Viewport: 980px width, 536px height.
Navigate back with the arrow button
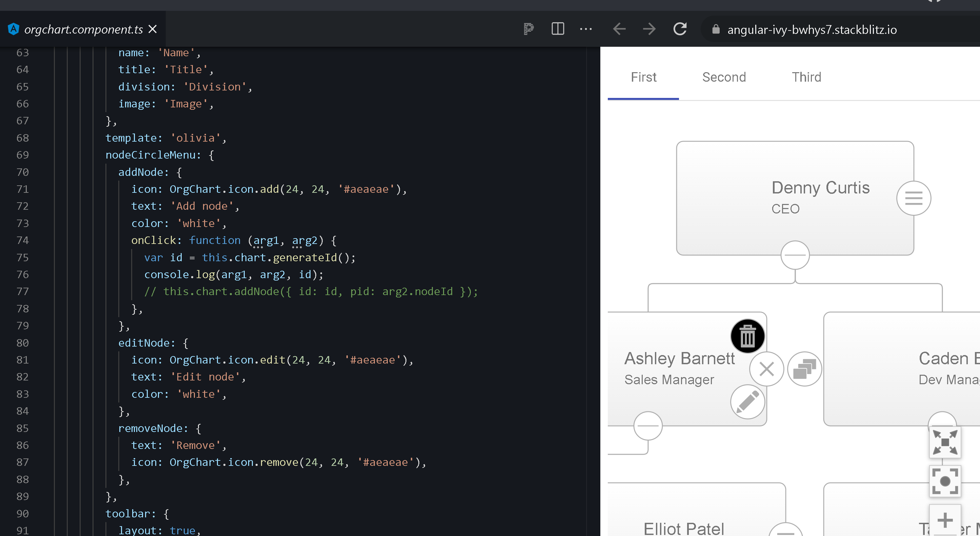pyautogui.click(x=619, y=29)
